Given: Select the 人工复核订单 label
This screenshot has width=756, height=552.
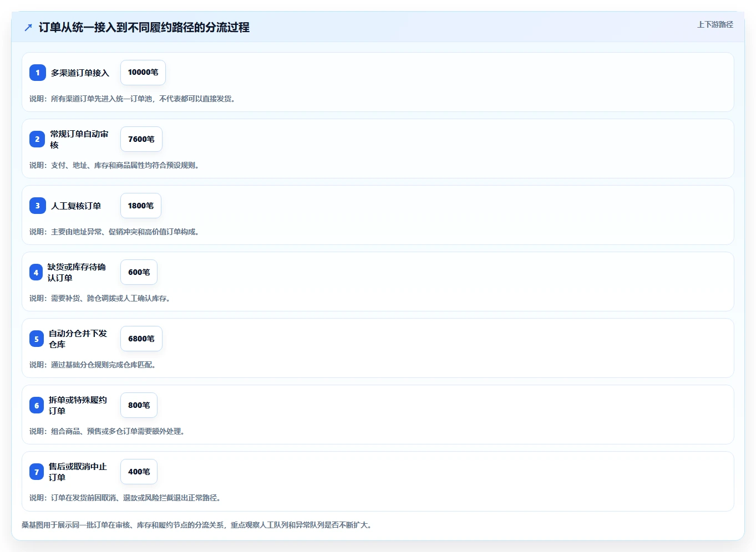Looking at the screenshot, I should tap(76, 206).
